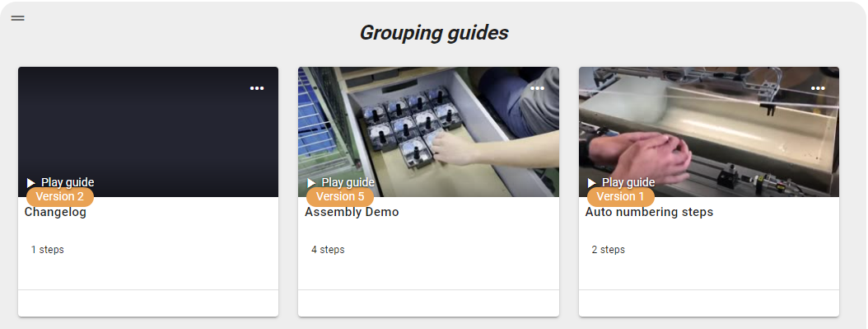
Task: Click play triangle icon on Changelog guide
Action: coord(31,182)
